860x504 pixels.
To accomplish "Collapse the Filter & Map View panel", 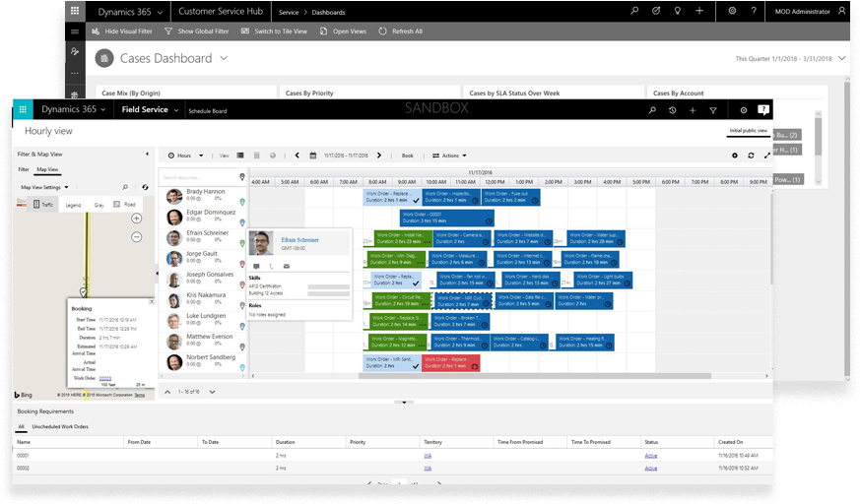I will (147, 154).
